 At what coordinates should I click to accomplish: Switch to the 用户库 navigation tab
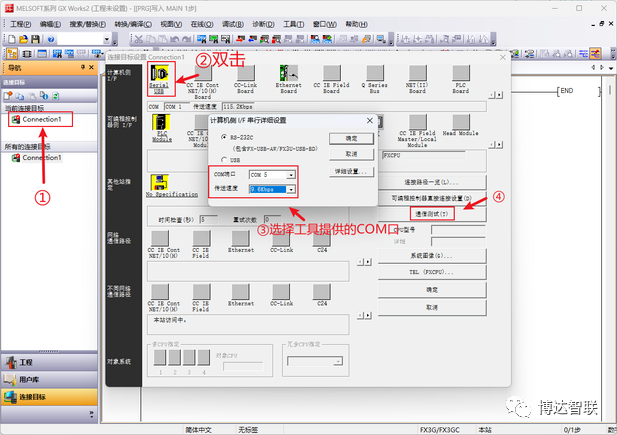click(49, 379)
